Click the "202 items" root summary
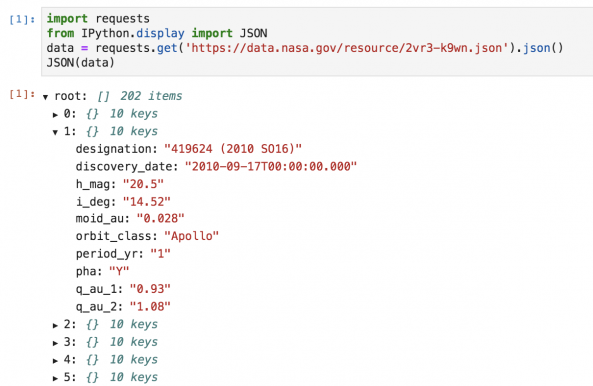593x386 pixels. (x=151, y=96)
